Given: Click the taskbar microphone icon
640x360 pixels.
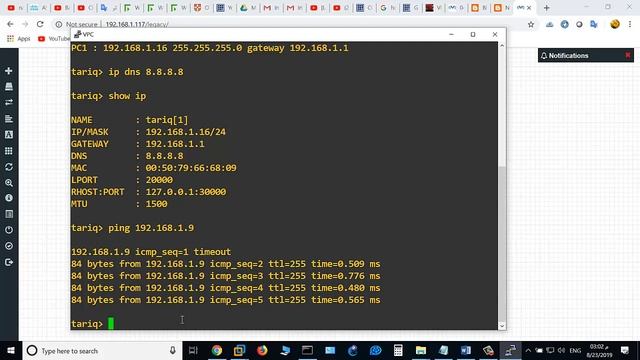Looking at the screenshot, I should (173, 351).
